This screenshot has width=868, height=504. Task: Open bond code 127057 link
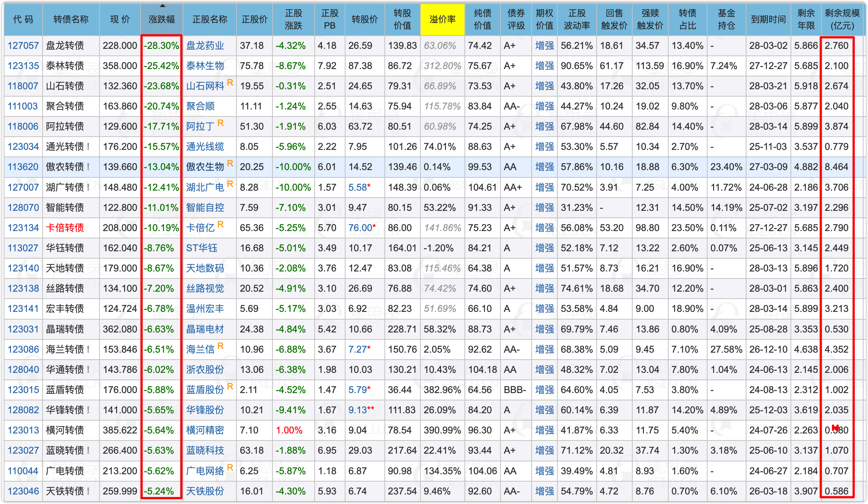tap(23, 46)
